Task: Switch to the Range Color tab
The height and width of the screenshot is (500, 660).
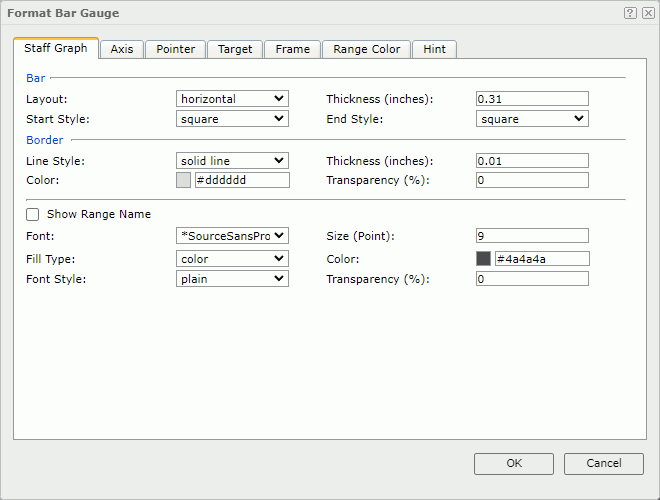Action: coord(367,49)
